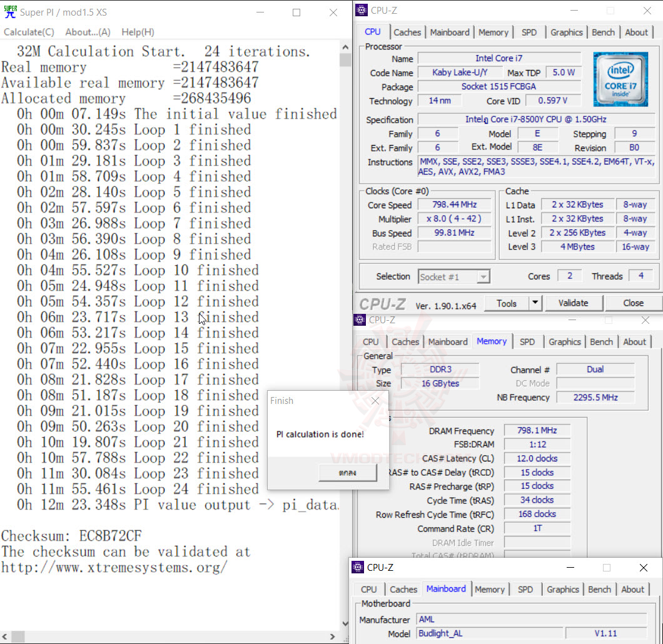Open Memory tab in bottom Mainboard CPU-Z window
663x644 pixels.
(x=490, y=590)
